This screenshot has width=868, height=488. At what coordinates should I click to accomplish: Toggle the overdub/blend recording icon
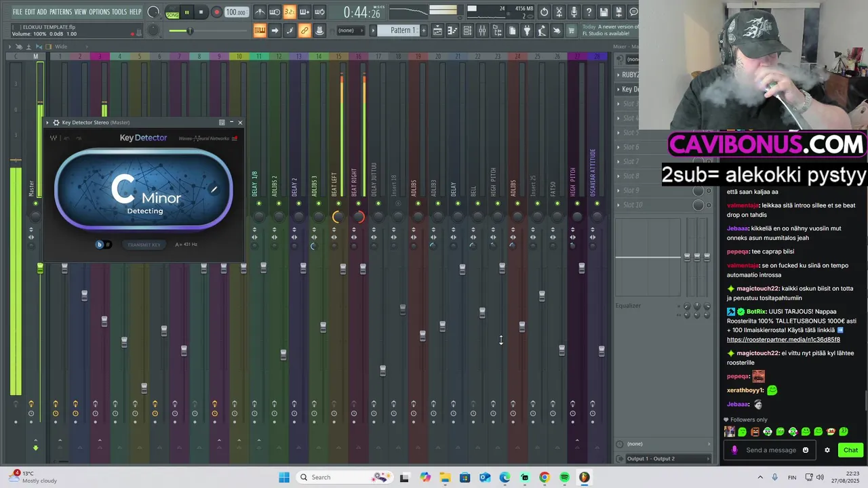[x=304, y=12]
